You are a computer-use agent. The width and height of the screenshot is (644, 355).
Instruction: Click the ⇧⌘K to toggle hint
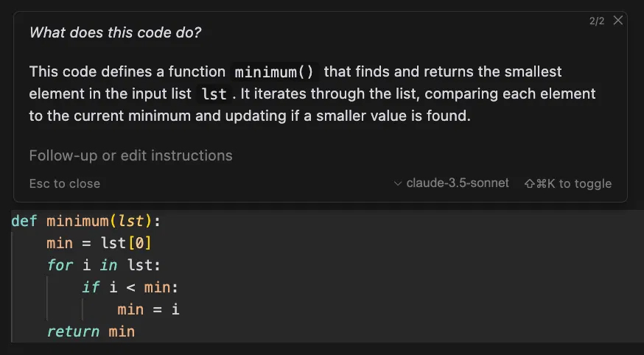pyautogui.click(x=567, y=183)
